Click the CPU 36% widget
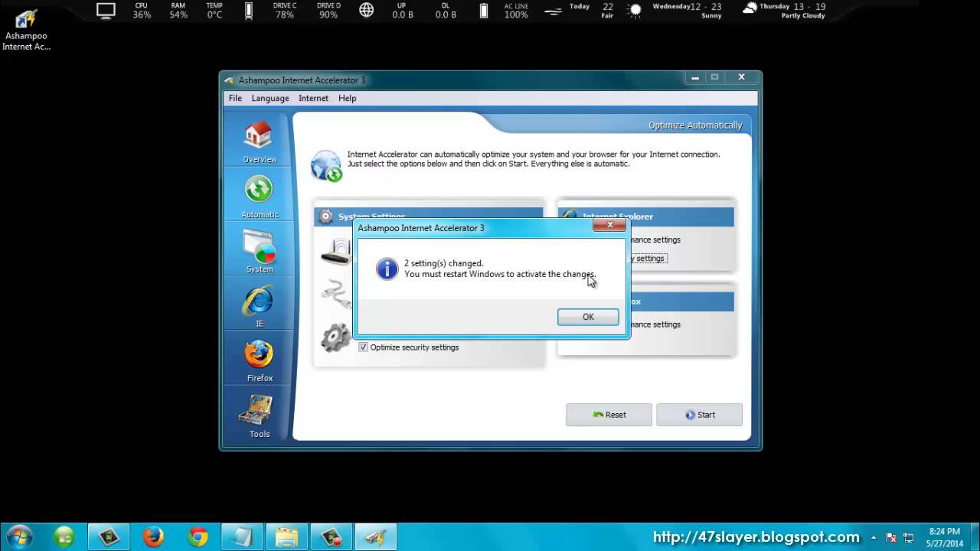980x551 pixels. [x=142, y=11]
